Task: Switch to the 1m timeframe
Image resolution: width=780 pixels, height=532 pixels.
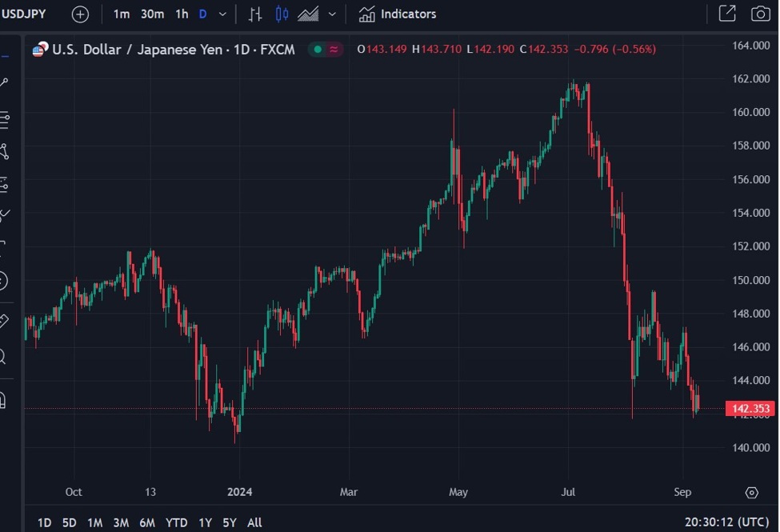Action: (x=121, y=14)
